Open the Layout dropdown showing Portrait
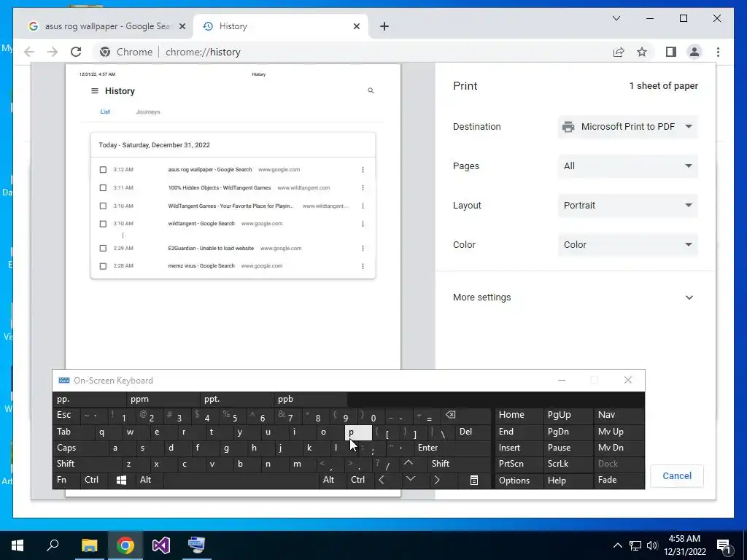 627,205
